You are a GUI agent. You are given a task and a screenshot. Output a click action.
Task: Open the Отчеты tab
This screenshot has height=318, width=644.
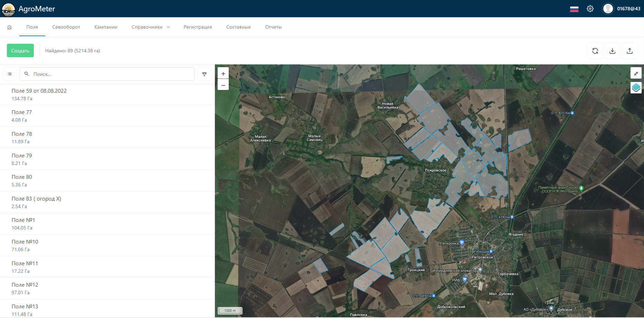(x=273, y=27)
